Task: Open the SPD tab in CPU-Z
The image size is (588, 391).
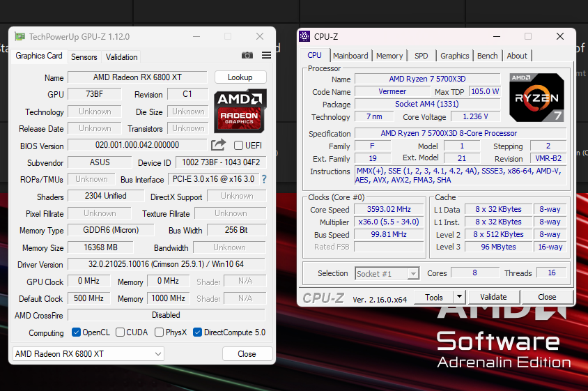Action: click(421, 56)
